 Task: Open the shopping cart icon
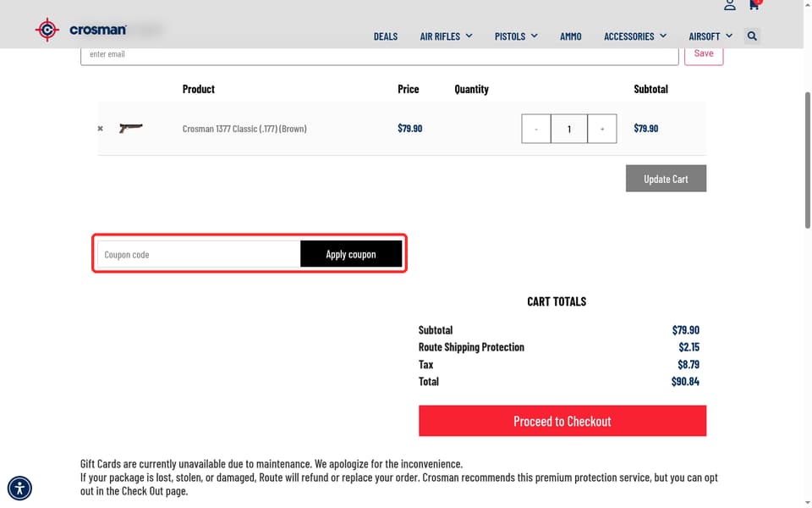[x=754, y=5]
